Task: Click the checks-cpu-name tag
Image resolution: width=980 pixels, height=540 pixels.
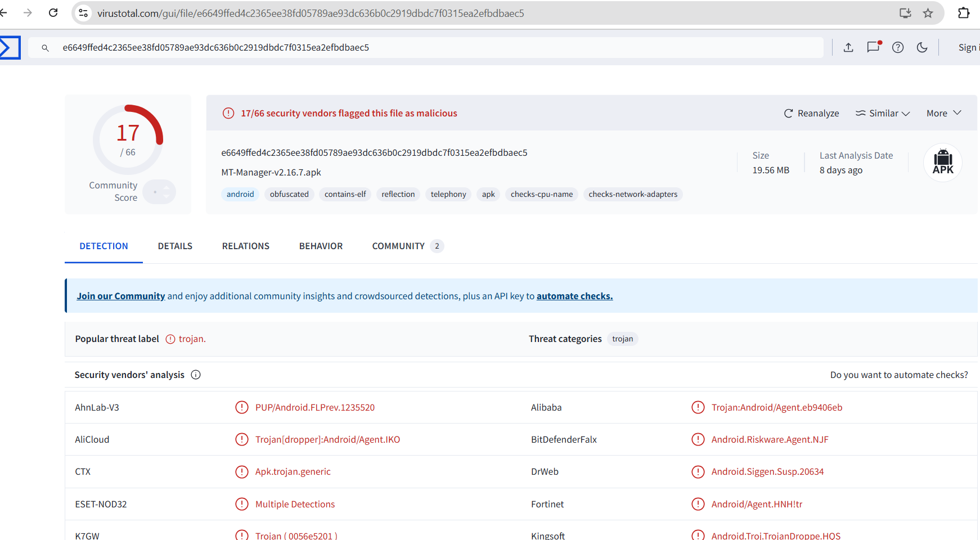Action: pyautogui.click(x=542, y=194)
